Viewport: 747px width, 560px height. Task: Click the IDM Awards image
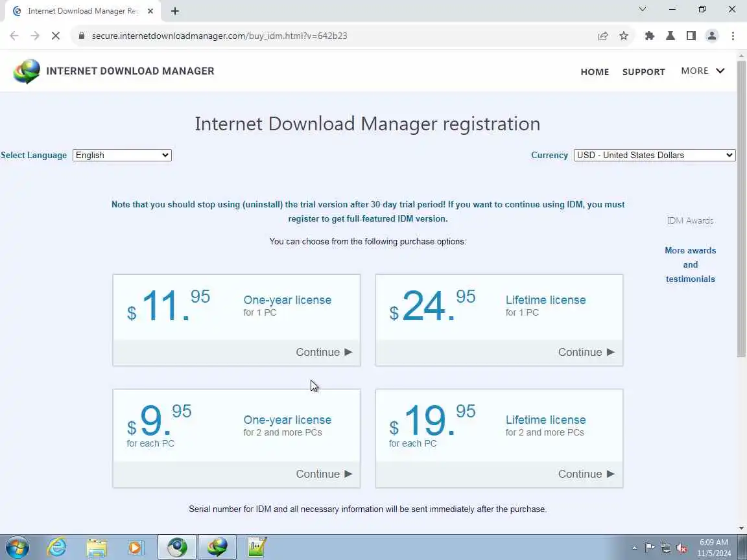(691, 220)
